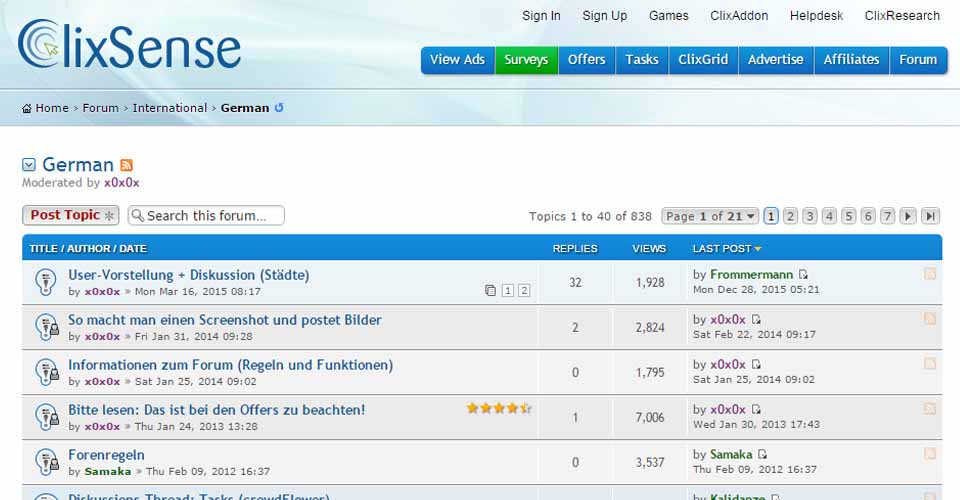View latest post icon beside Samaka last post

tap(762, 454)
